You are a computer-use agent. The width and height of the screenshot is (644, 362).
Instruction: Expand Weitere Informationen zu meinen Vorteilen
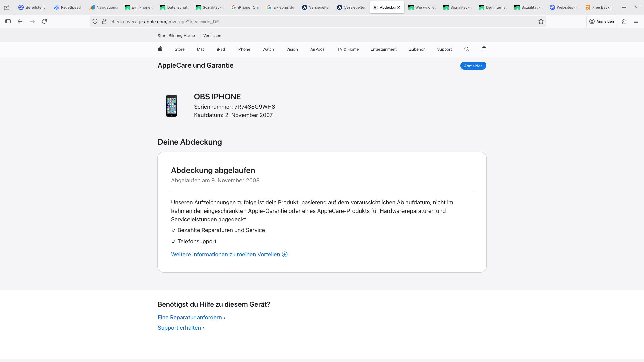click(x=229, y=254)
